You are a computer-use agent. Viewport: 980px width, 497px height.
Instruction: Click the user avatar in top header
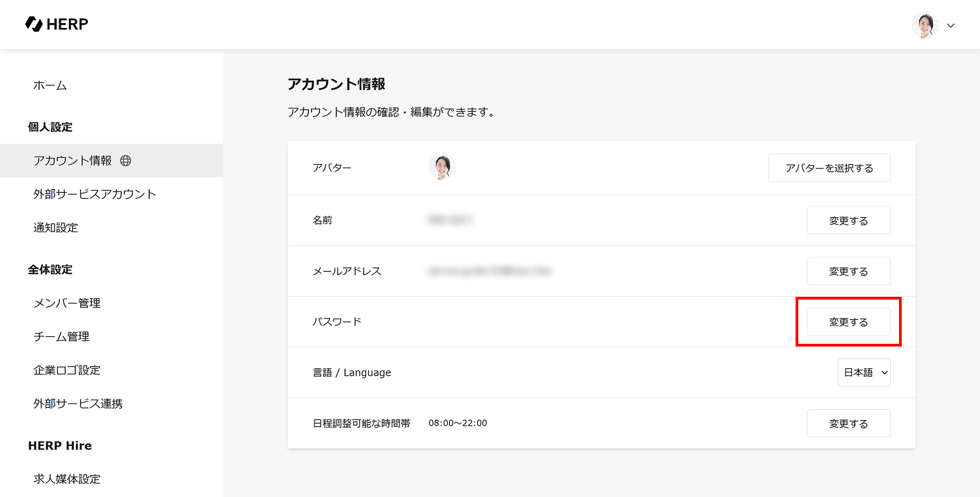point(925,25)
